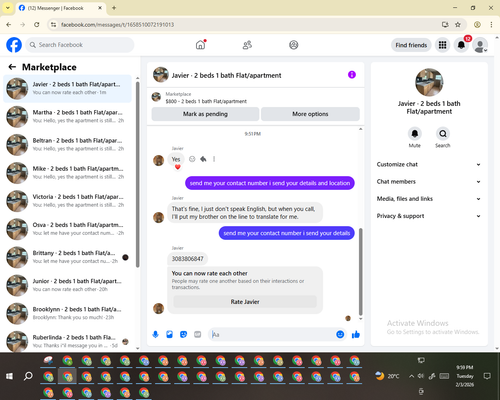Screen dimensions: 500x400
Task: Record a voice clip with microphone icon
Action: point(155,334)
